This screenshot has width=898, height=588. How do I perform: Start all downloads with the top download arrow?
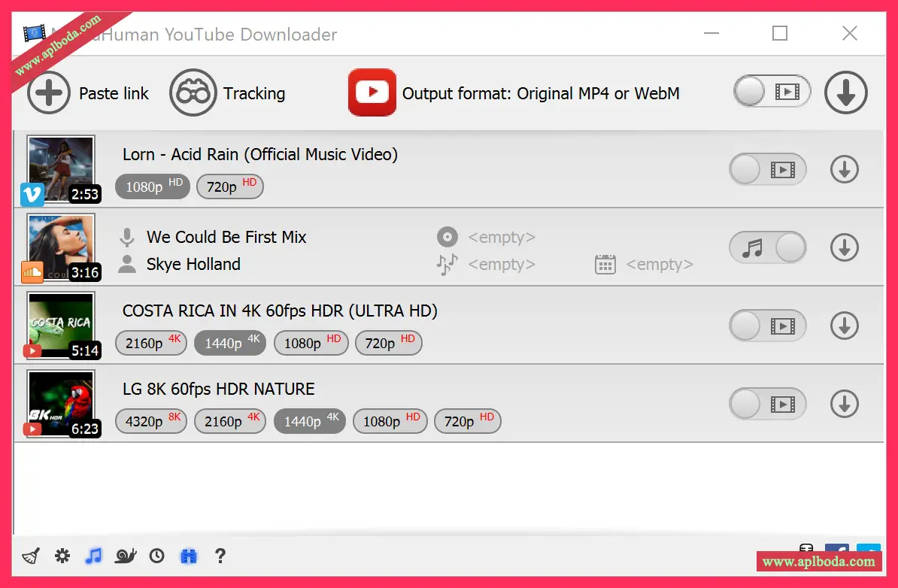tap(845, 93)
